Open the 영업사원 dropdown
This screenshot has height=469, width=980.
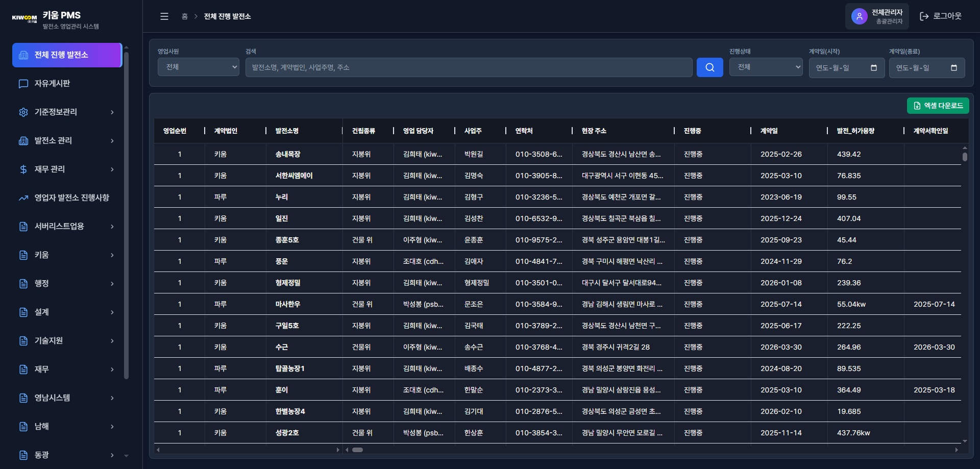pyautogui.click(x=199, y=67)
